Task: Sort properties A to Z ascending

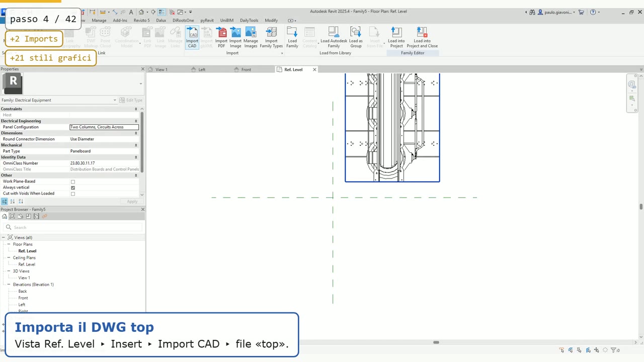Action: [13, 201]
